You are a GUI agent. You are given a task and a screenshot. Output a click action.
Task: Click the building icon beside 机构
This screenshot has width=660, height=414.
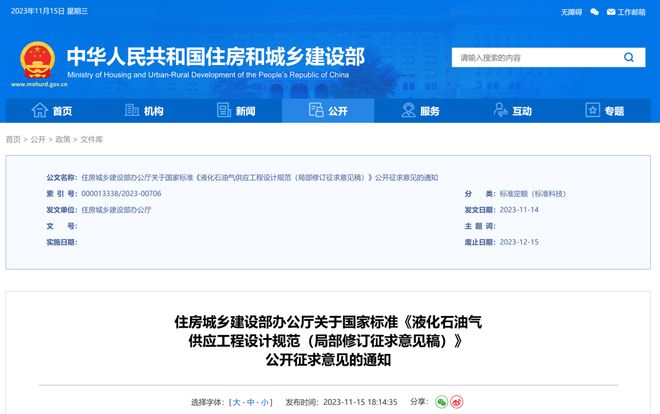click(132, 110)
